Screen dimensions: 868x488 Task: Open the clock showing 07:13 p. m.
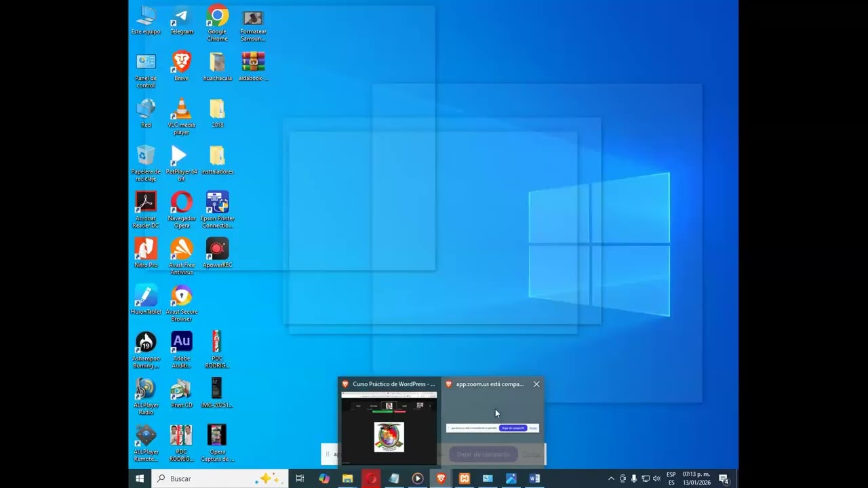(x=696, y=479)
